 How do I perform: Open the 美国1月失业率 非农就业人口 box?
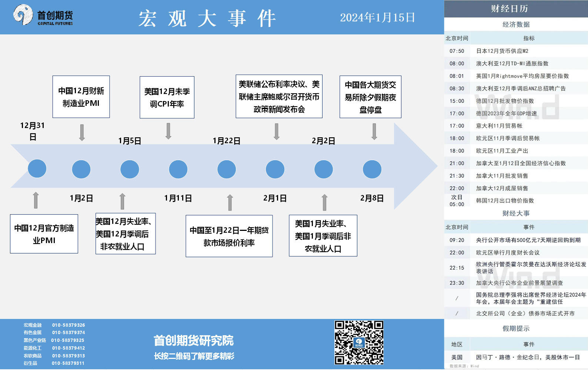[x=323, y=236]
